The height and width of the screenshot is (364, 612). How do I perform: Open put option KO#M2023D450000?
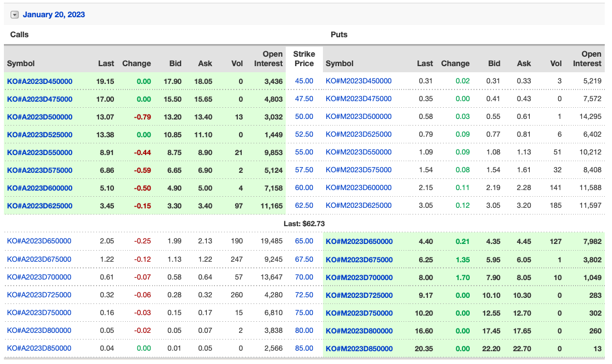(359, 81)
